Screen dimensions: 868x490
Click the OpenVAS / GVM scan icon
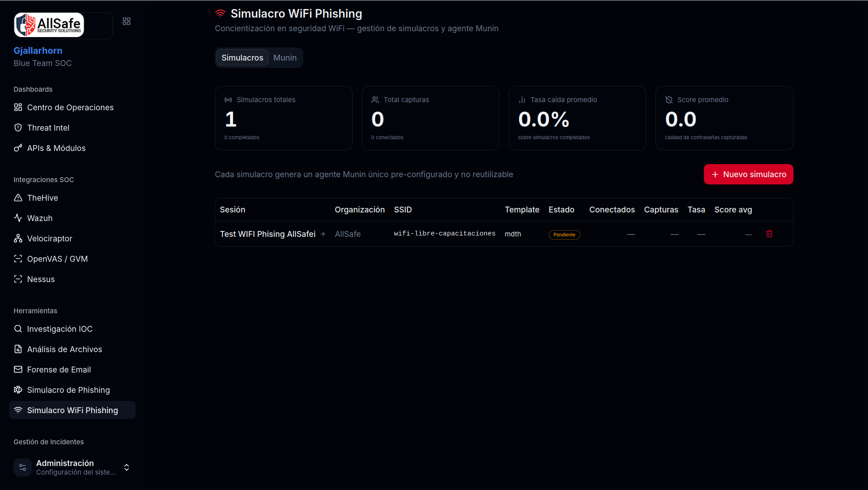(x=18, y=259)
